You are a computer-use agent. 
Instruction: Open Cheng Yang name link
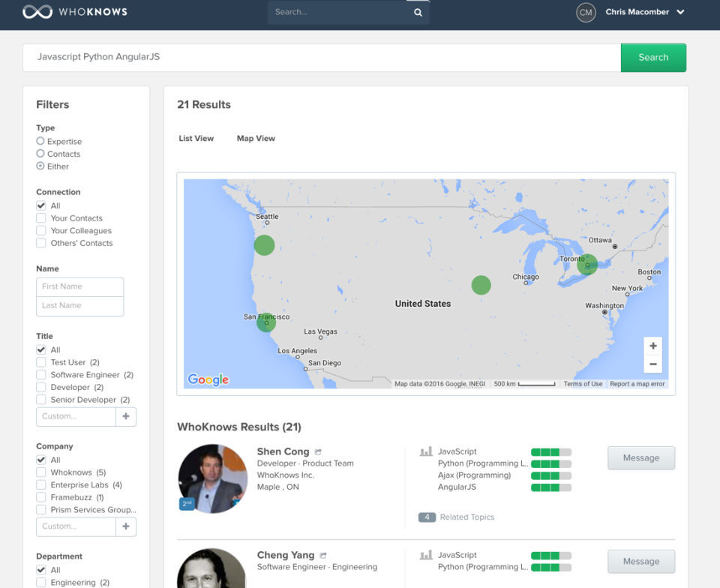click(286, 555)
